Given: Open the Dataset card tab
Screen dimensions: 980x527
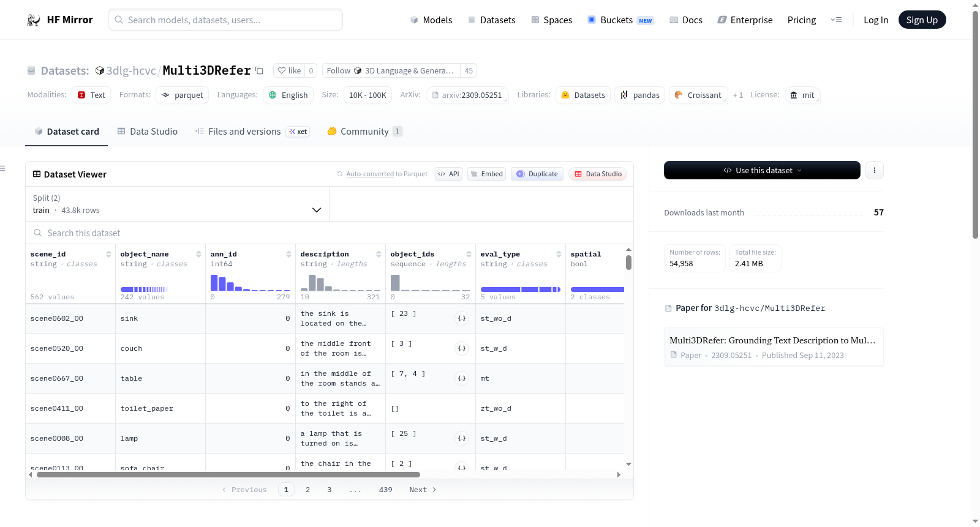Looking at the screenshot, I should click(67, 132).
